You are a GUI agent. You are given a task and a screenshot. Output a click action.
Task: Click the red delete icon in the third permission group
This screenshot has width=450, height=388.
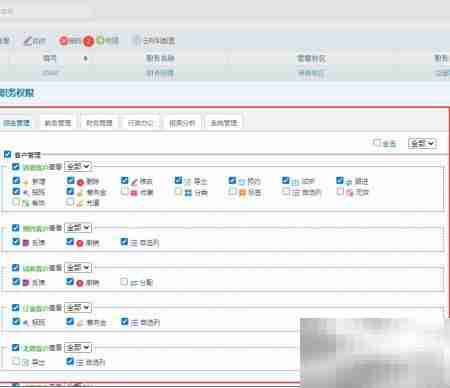pos(80,283)
